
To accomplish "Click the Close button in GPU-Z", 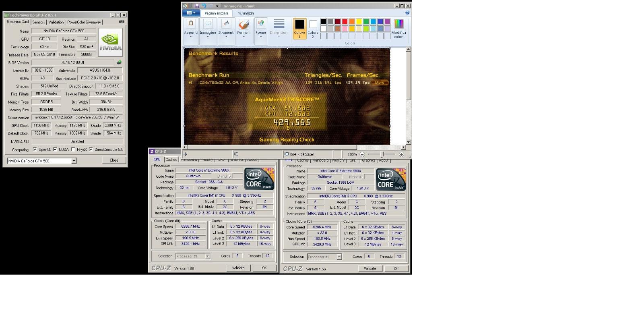I will point(114,160).
